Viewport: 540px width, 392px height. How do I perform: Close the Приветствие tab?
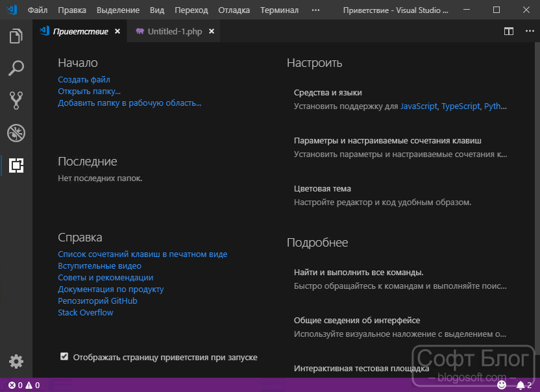117,31
